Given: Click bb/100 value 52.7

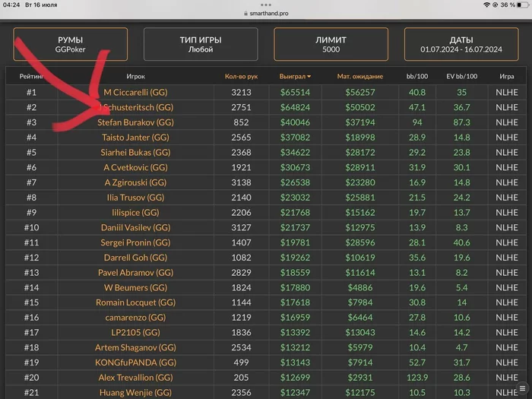Looking at the screenshot, I should 417,363.
